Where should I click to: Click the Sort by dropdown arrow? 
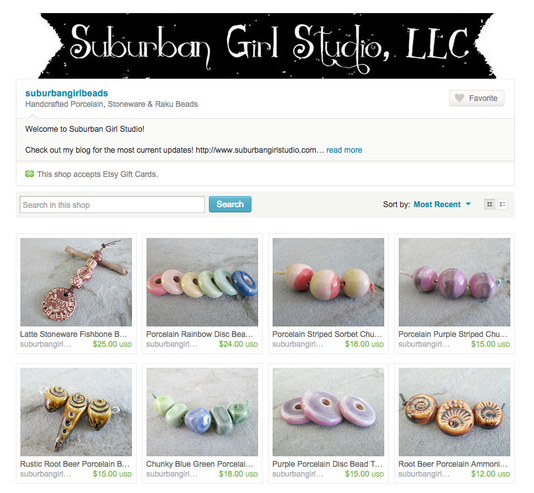468,204
